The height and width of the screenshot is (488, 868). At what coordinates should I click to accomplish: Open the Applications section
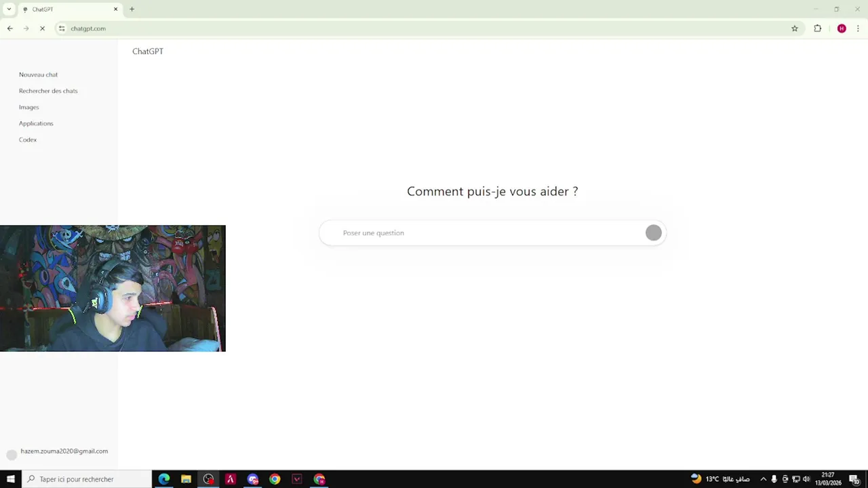tap(36, 123)
